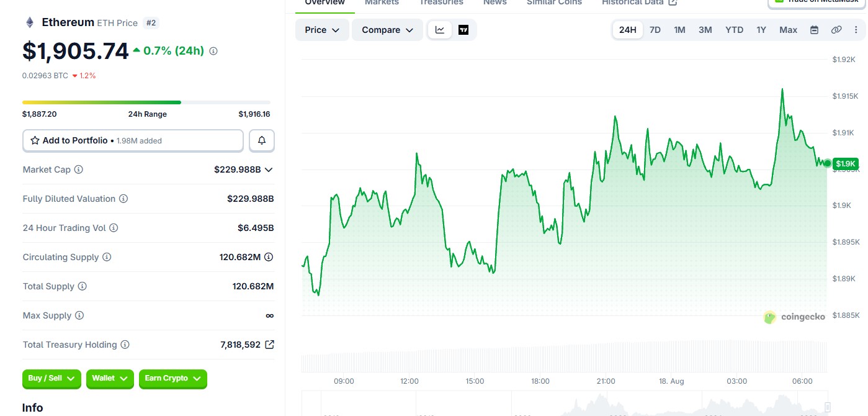The image size is (868, 416).
Task: Open Earn Crypto dropdown
Action: (x=173, y=379)
